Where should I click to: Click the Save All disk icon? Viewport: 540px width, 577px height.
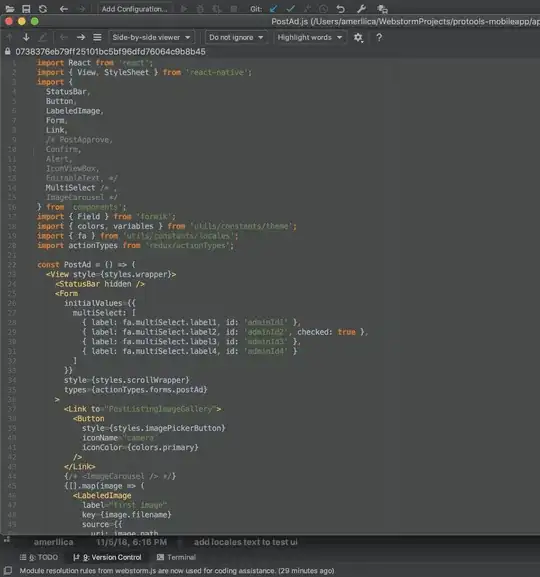point(26,9)
